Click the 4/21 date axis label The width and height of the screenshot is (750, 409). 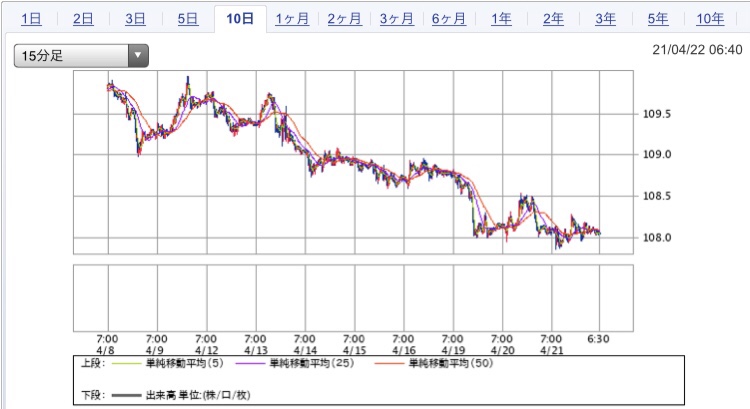coord(551,350)
